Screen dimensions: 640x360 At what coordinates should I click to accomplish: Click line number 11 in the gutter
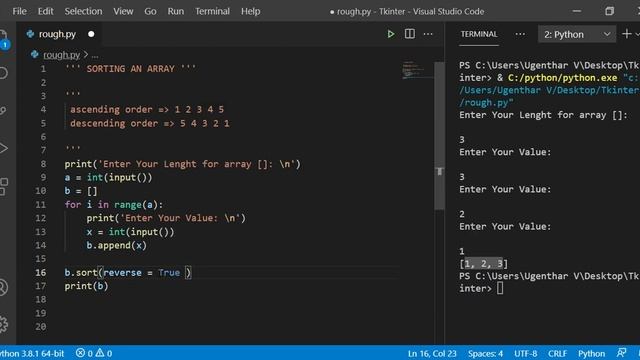(x=40, y=204)
